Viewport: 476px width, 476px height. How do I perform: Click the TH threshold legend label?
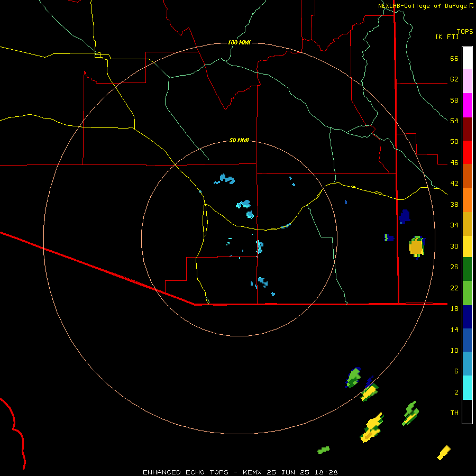454,413
